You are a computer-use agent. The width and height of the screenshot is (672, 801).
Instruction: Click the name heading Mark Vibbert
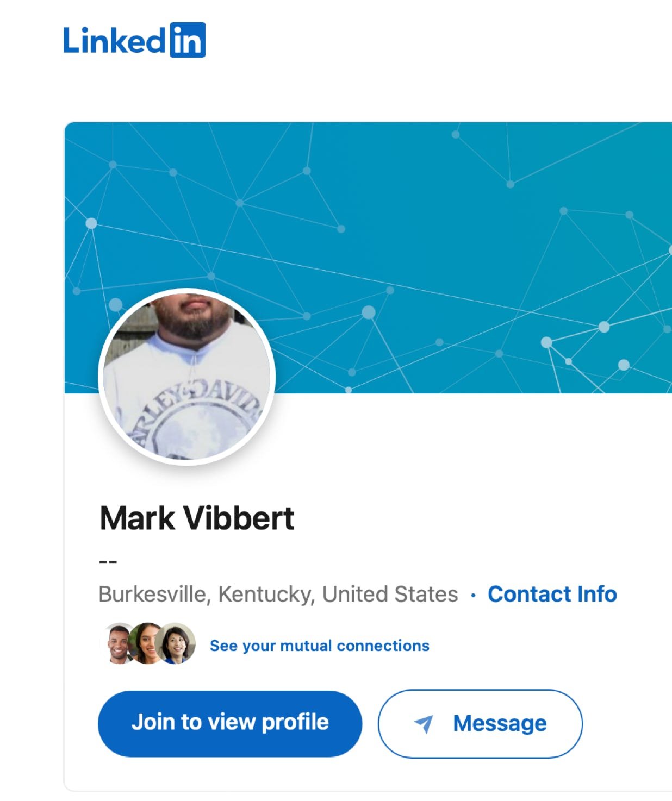[197, 518]
